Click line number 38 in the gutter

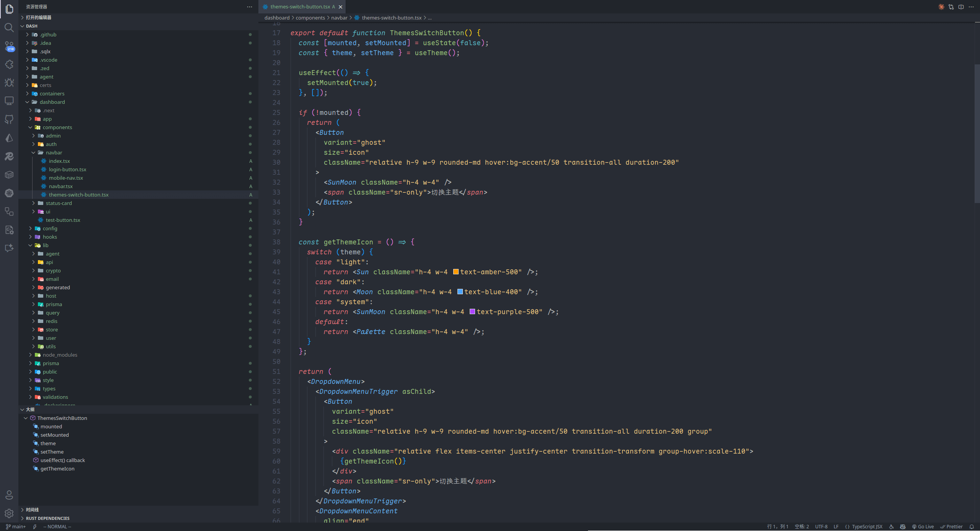coord(276,242)
